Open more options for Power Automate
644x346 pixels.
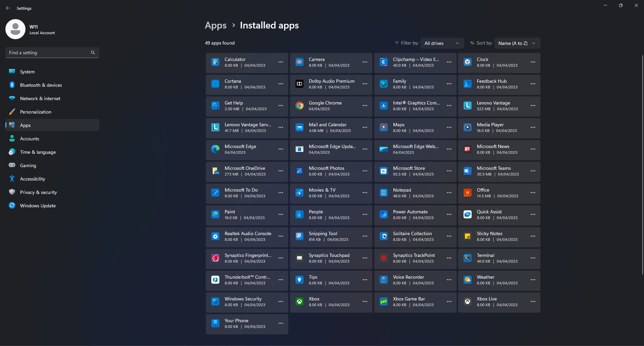449,214
